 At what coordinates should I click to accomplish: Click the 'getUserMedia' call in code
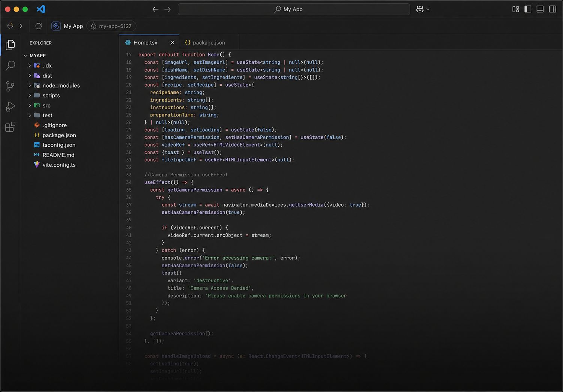306,205
